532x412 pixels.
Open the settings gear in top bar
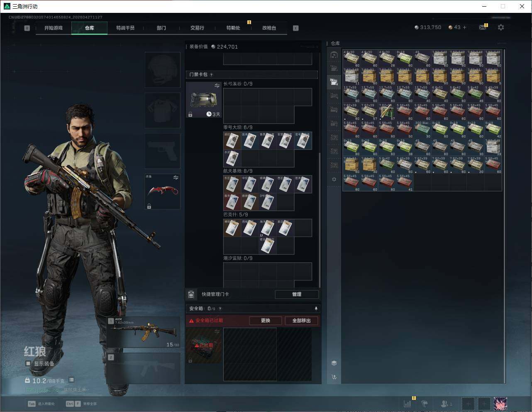pos(501,27)
